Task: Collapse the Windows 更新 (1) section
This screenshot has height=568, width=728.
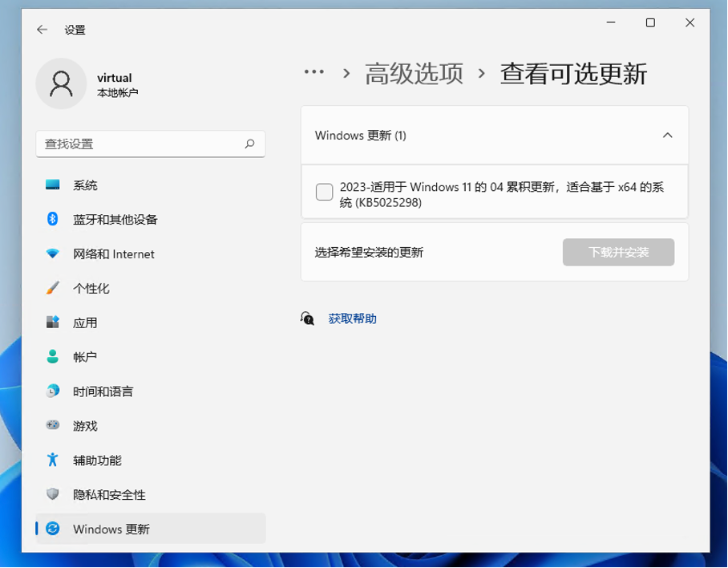Action: (668, 136)
